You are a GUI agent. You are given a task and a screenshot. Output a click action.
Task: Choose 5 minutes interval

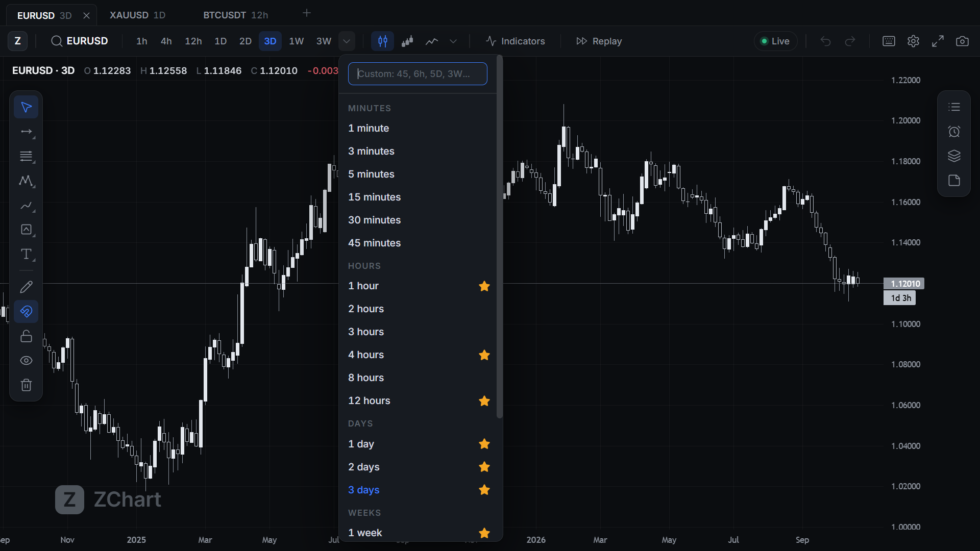point(418,174)
